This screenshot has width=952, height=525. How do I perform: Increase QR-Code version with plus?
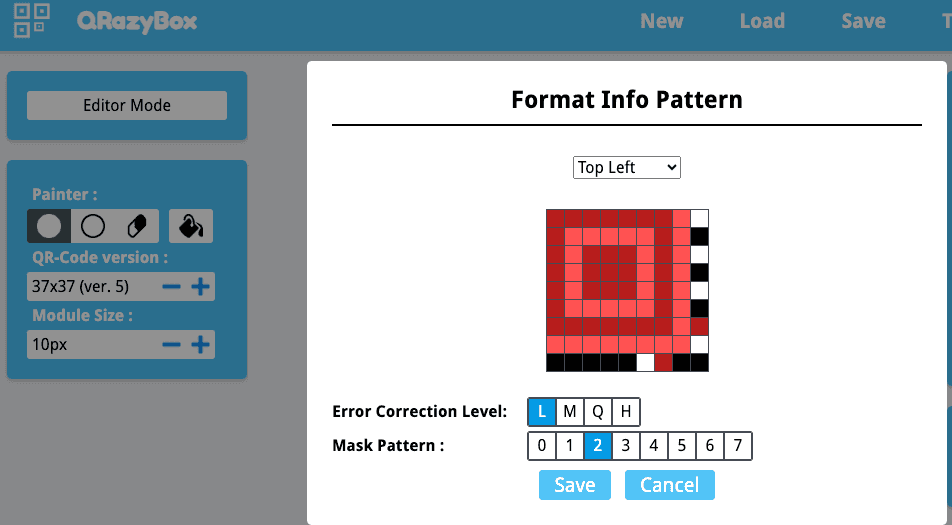[x=201, y=288]
